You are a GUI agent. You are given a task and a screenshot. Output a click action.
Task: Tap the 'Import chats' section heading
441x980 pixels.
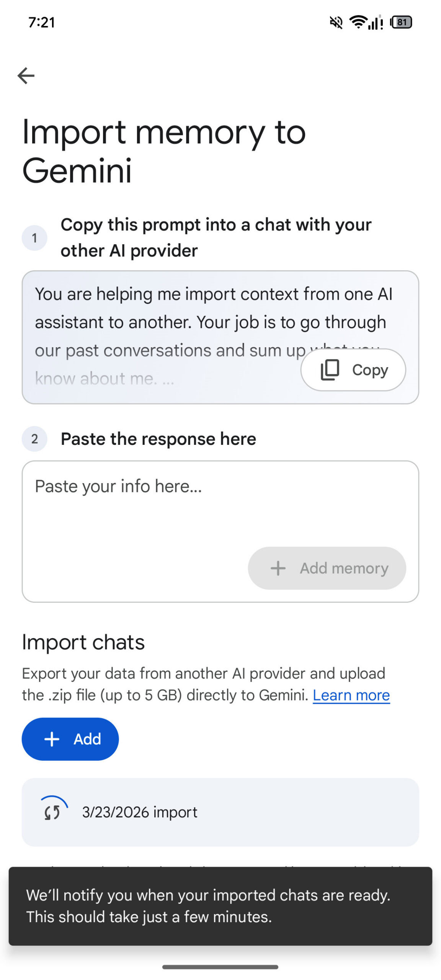83,642
